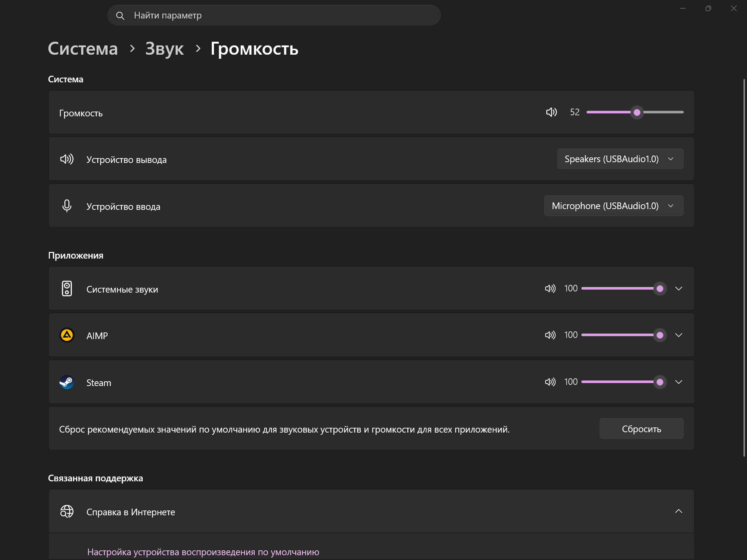This screenshot has height=560, width=747.
Task: Click the Steam application icon
Action: pos(67,382)
